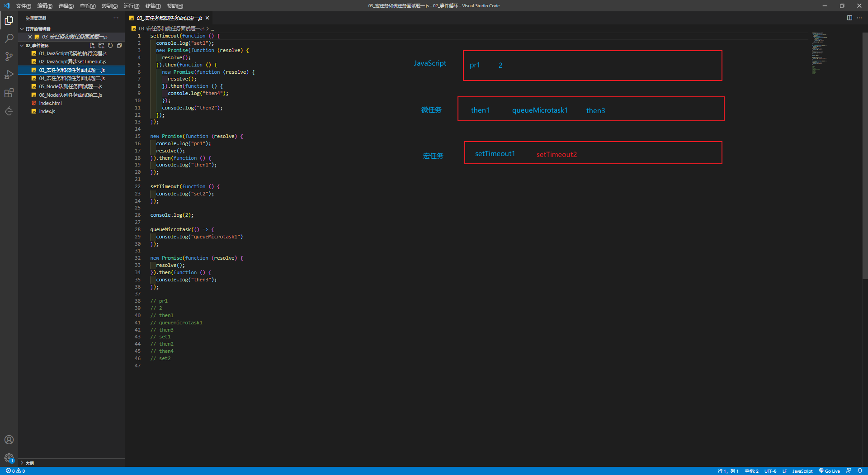868x475 pixels.
Task: Open explorer's more actions ellipsis
Action: click(x=116, y=18)
